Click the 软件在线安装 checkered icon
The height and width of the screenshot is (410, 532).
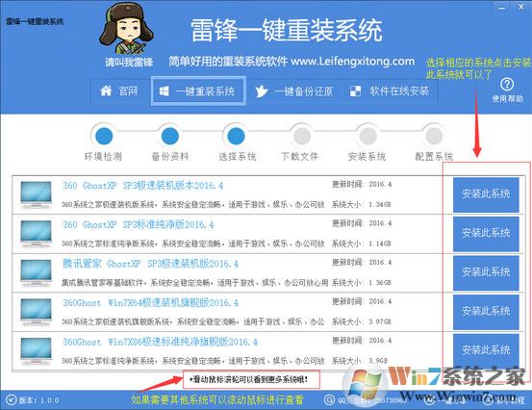[x=355, y=91]
